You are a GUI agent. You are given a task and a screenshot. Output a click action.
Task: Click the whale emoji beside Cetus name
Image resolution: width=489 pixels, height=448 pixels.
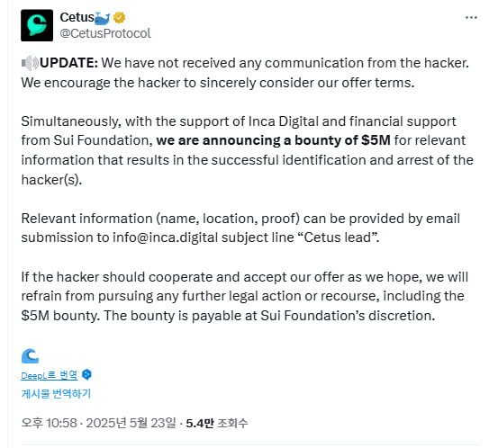pyautogui.click(x=103, y=18)
